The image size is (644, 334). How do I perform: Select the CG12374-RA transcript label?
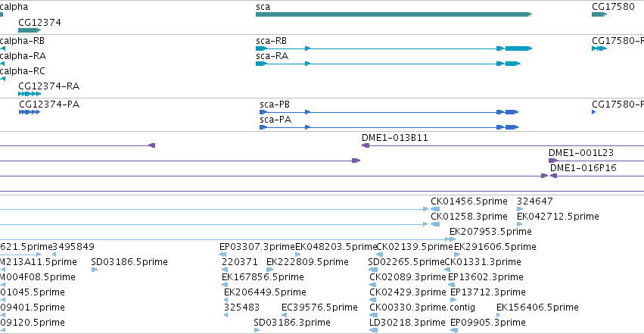(x=49, y=86)
